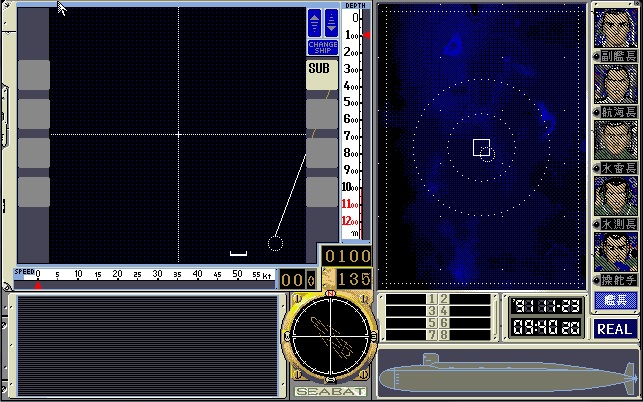Screen dimensions: 643x402
Task: Click the SEABAT label under compass
Action: (329, 391)
